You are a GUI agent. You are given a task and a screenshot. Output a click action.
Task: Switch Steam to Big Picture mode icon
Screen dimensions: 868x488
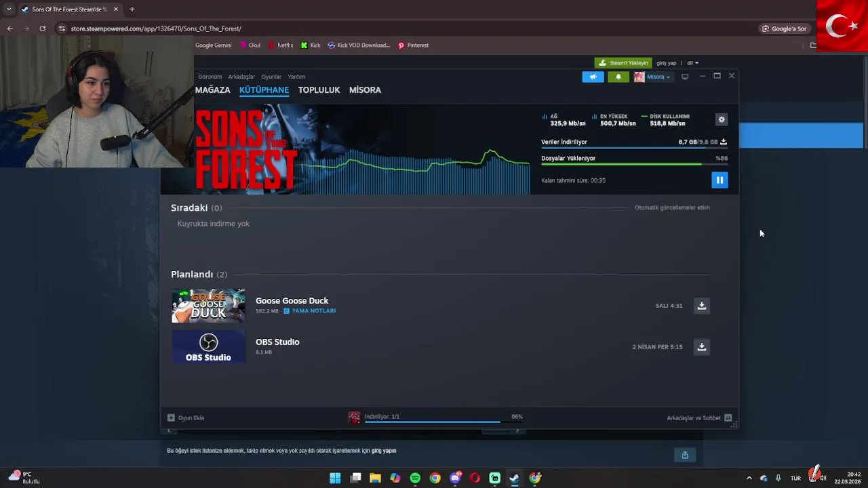pyautogui.click(x=685, y=77)
